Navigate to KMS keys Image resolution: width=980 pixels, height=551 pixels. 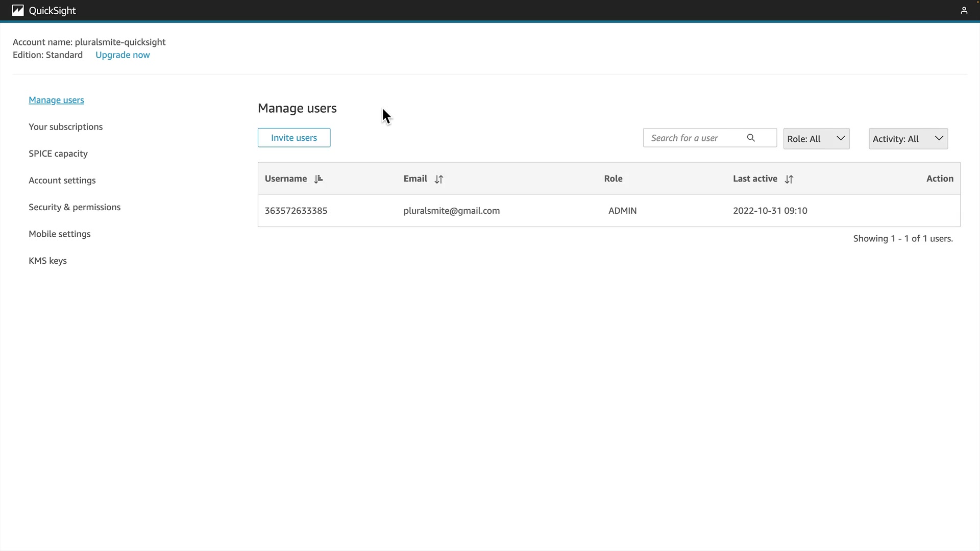pyautogui.click(x=47, y=261)
